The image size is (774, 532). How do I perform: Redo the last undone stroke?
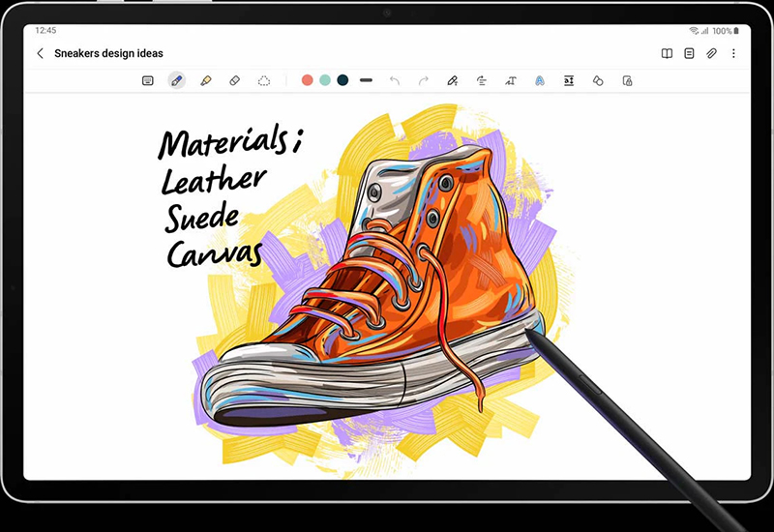(x=424, y=80)
